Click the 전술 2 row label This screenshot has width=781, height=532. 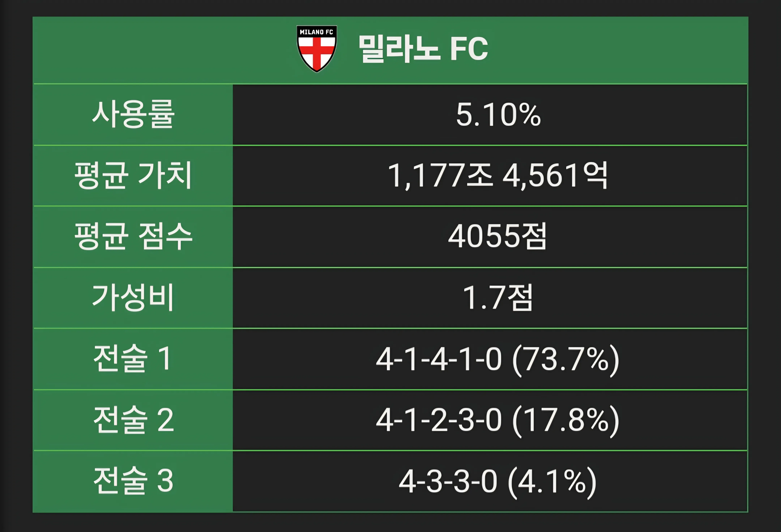pyautogui.click(x=133, y=420)
